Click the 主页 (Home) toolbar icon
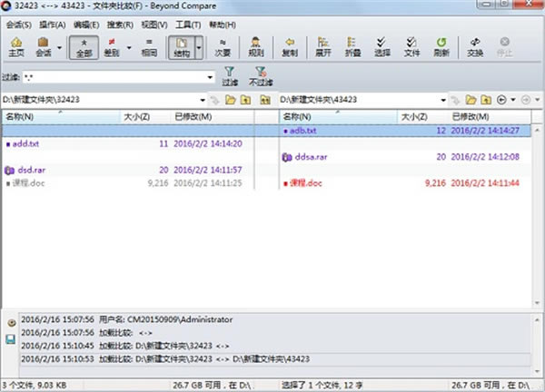545x392 pixels. [15, 45]
